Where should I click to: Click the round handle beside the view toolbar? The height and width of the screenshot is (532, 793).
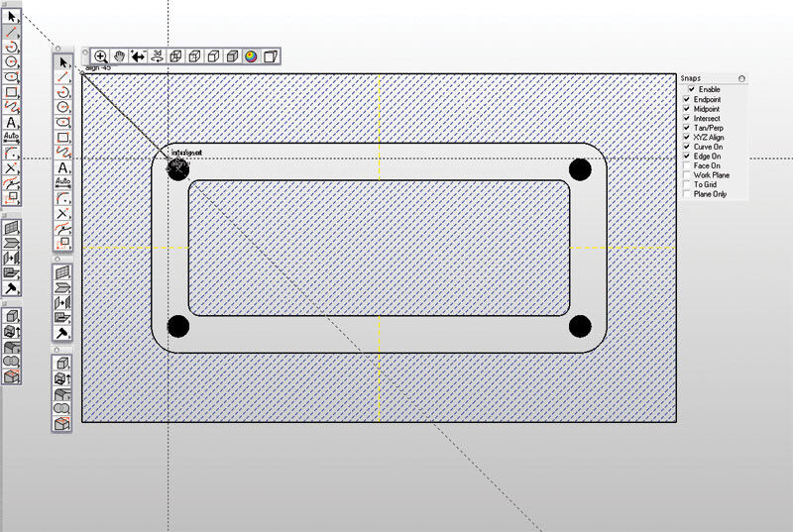pos(85,53)
